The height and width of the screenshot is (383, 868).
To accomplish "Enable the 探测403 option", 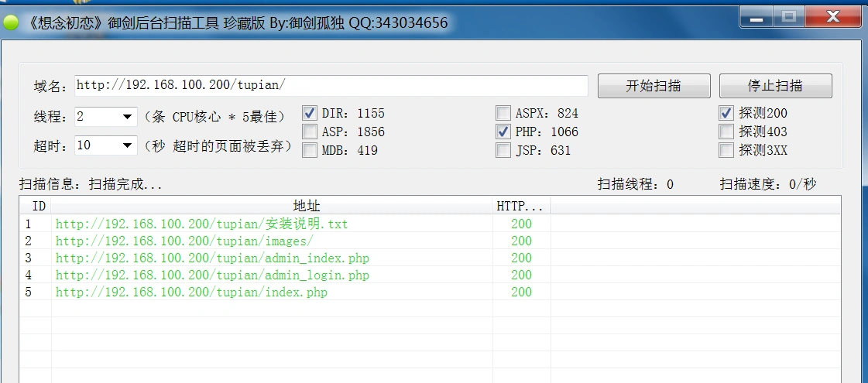I will tap(726, 132).
